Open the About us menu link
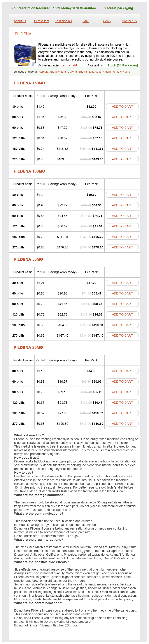 click(20, 21)
